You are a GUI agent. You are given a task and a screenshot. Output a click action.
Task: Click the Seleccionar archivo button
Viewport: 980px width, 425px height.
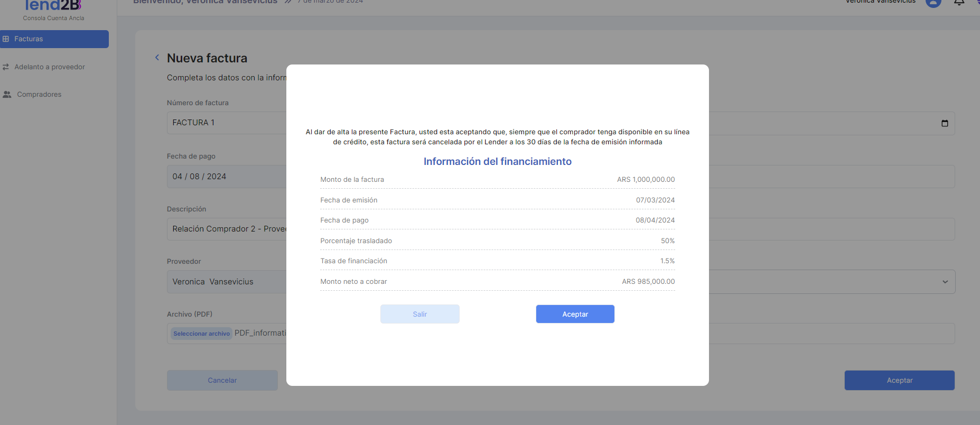pos(201,334)
